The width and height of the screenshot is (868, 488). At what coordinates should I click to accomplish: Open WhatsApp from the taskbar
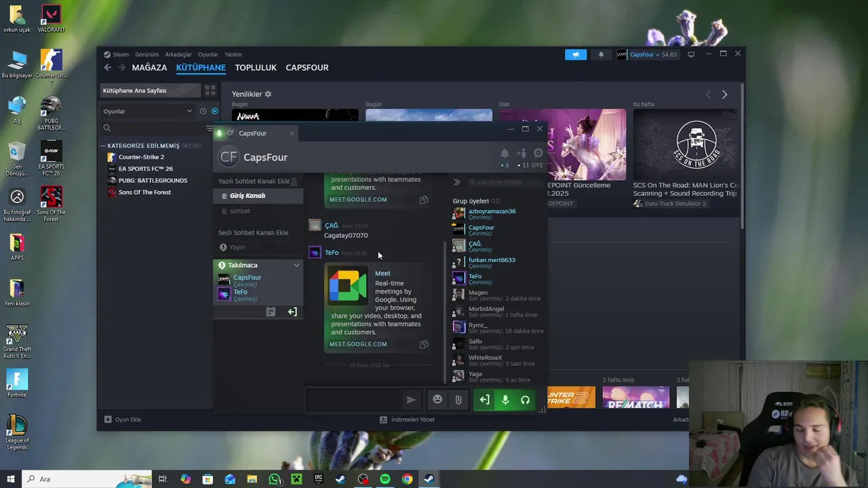(274, 479)
